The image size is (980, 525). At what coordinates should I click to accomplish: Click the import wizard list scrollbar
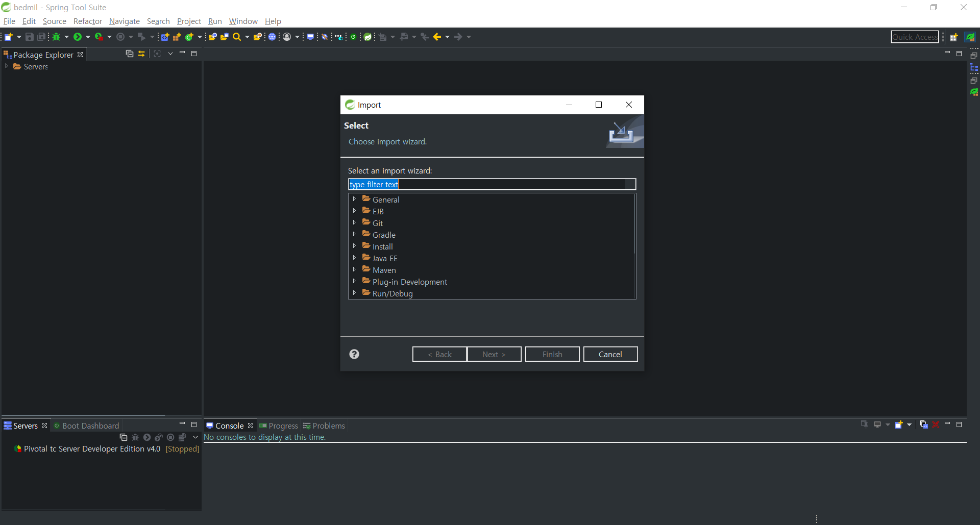coord(634,224)
